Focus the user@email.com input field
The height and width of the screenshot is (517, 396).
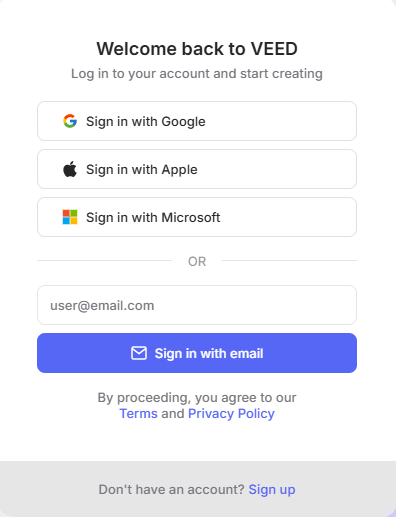click(197, 305)
